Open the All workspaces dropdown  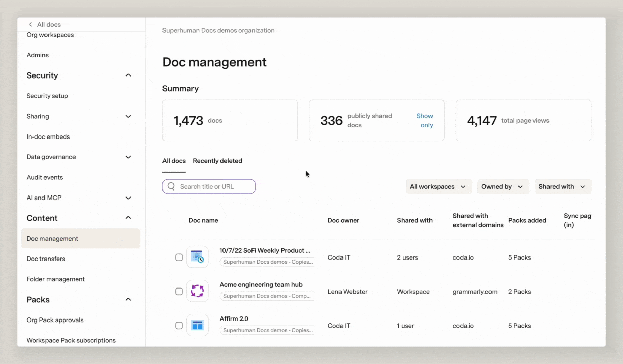tap(438, 186)
